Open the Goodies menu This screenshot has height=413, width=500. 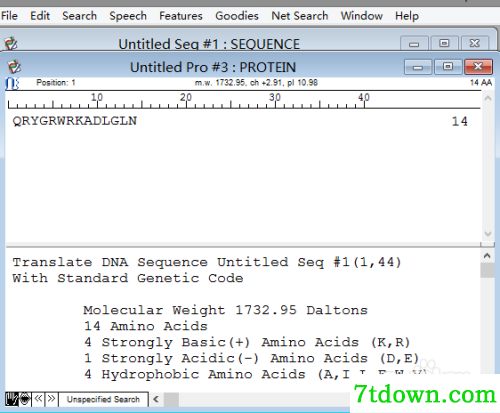click(x=237, y=16)
